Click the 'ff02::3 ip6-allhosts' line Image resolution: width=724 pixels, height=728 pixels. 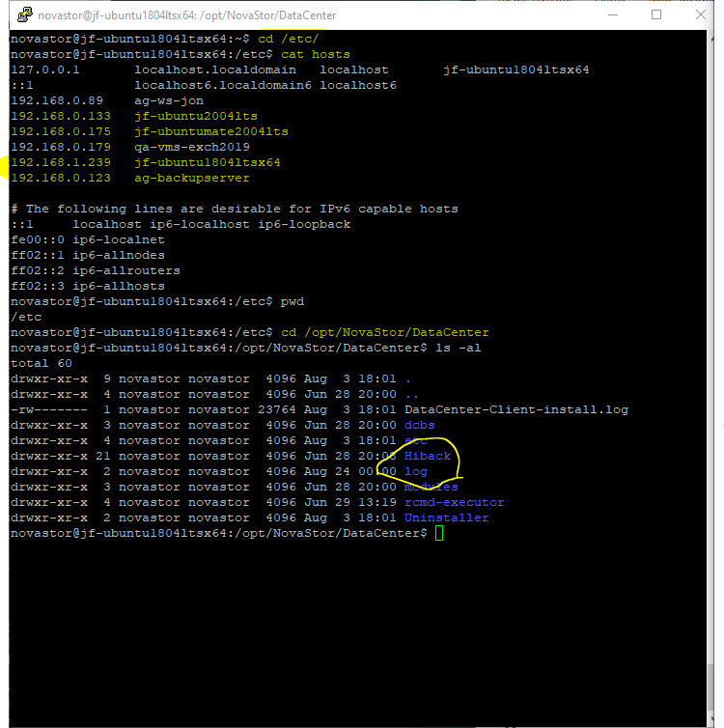click(88, 286)
